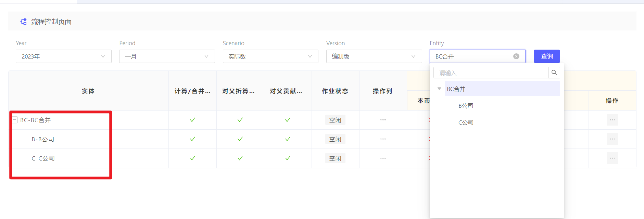
Task: Click rightmost action button in B-B公司 row
Action: pyautogui.click(x=612, y=139)
